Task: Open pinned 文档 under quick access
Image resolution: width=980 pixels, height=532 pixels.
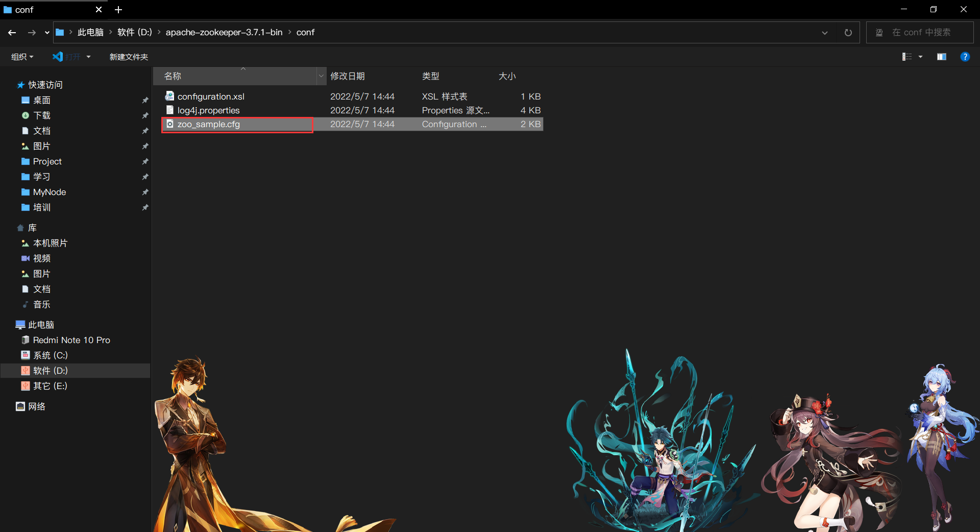Action: 42,131
